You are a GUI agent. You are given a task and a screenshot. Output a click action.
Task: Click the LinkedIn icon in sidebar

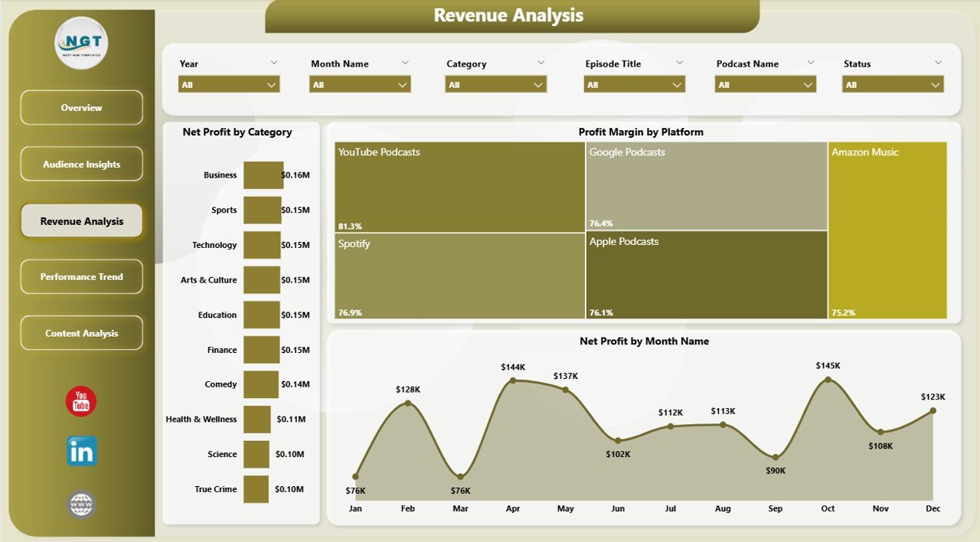80,452
